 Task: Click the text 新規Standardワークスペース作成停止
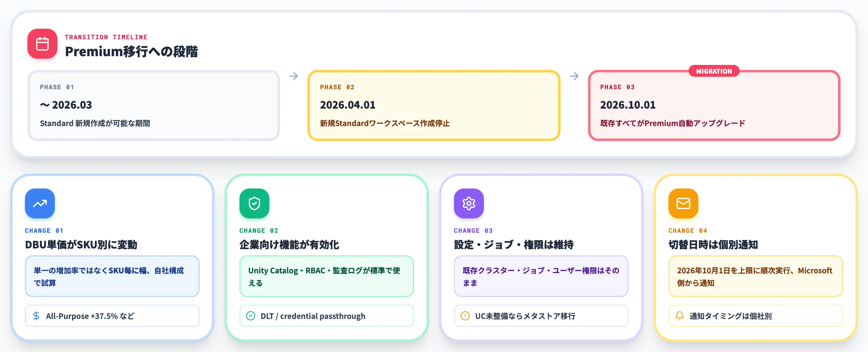click(x=385, y=123)
